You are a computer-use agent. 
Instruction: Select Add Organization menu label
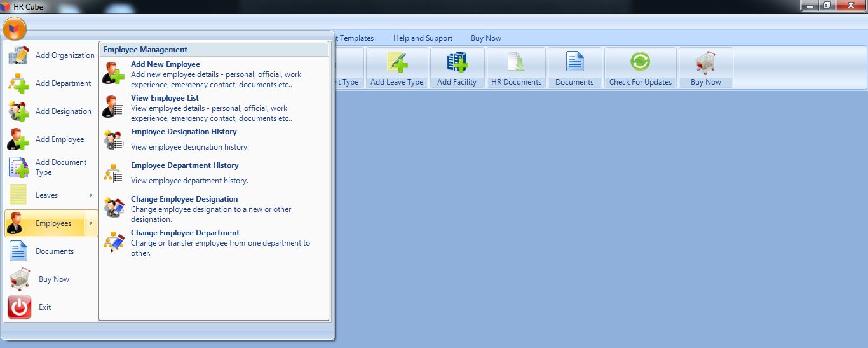coord(65,55)
